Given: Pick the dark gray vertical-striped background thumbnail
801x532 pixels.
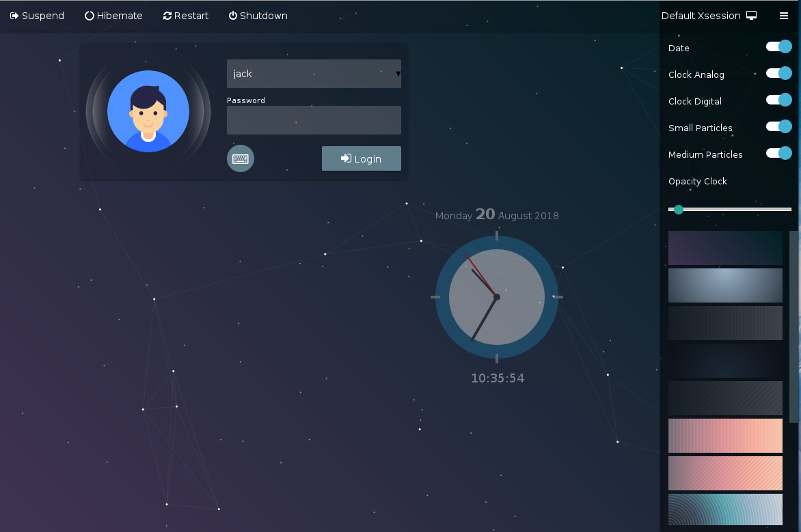Looking at the screenshot, I should pyautogui.click(x=725, y=322).
